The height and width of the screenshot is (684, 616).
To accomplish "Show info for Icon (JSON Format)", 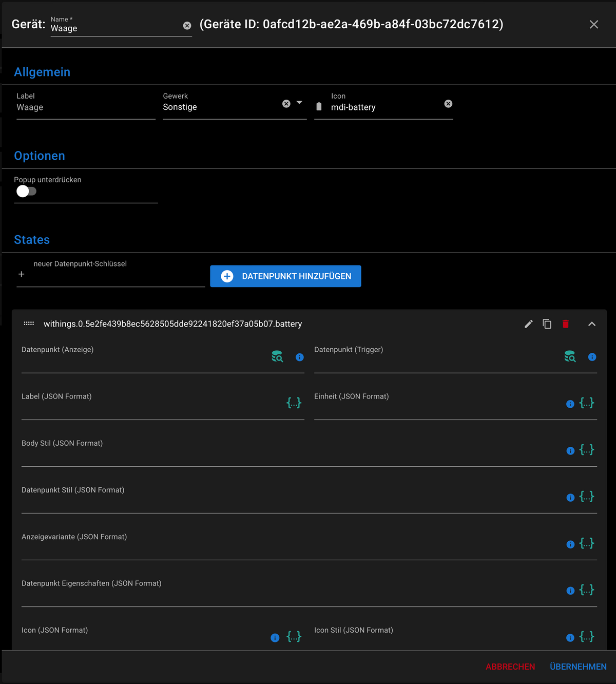I will pyautogui.click(x=275, y=638).
